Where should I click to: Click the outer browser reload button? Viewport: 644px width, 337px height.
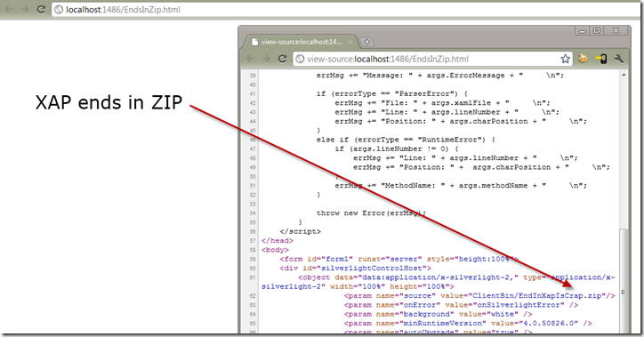point(41,9)
